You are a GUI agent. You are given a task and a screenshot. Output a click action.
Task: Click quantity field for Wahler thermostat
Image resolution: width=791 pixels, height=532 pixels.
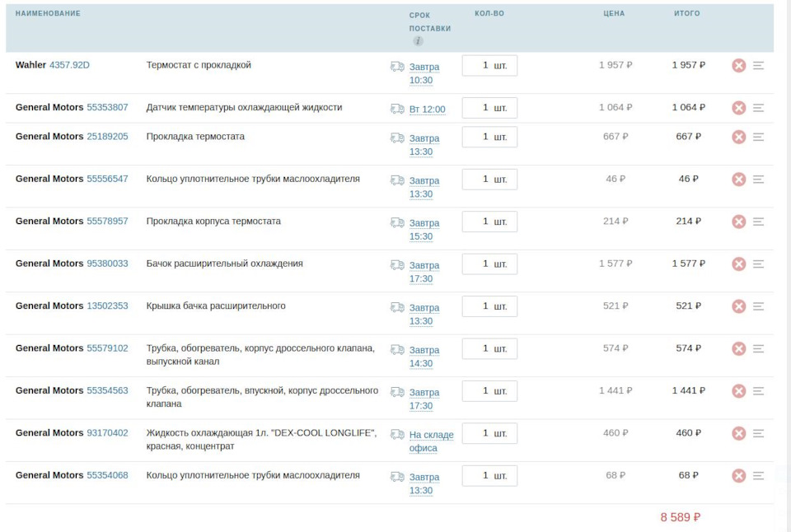pos(489,65)
